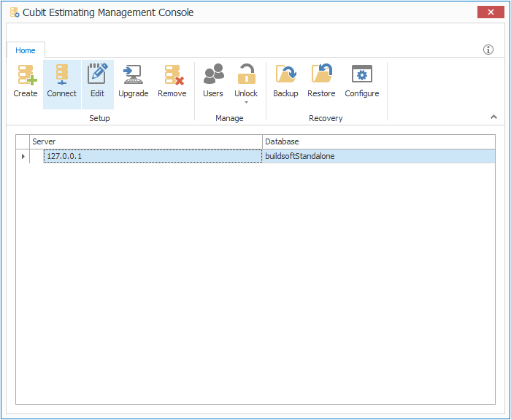Select the buildsoftStandalone database cell

(x=378, y=156)
